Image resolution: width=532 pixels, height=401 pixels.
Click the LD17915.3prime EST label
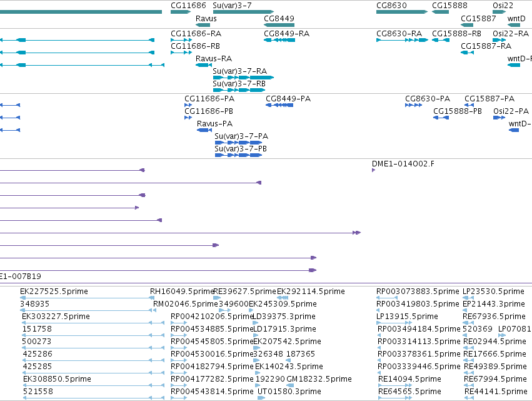pyautogui.click(x=284, y=329)
